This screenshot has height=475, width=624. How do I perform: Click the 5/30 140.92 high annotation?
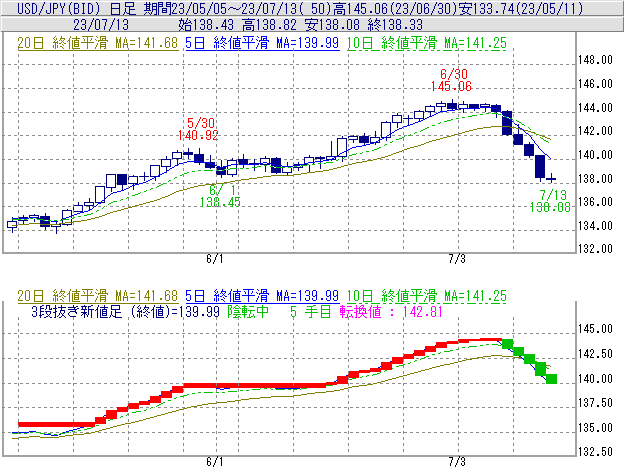coord(199,129)
